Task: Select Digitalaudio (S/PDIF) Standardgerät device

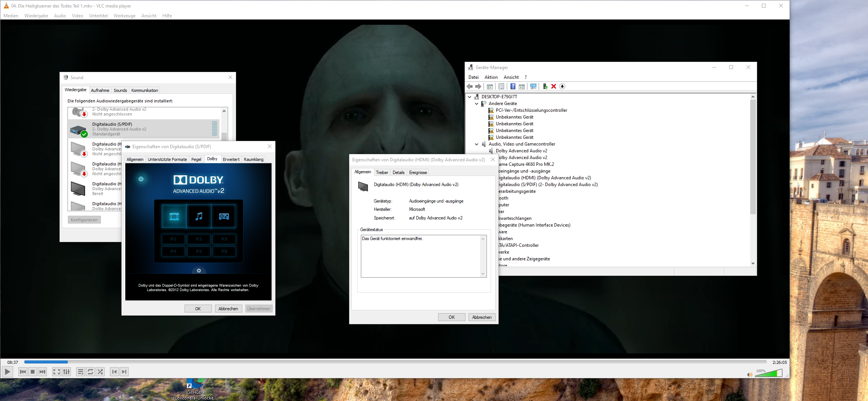Action: click(144, 129)
